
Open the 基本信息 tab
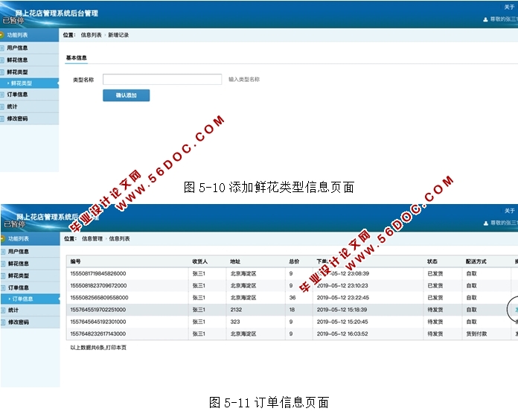click(x=77, y=58)
